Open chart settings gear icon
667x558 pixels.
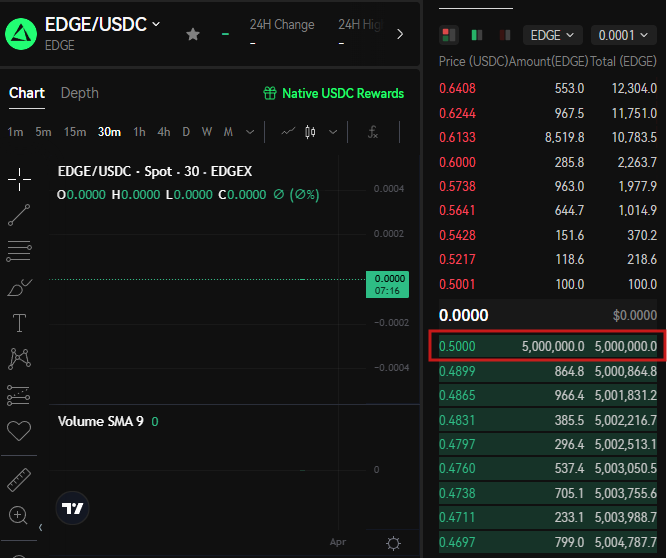tap(393, 543)
